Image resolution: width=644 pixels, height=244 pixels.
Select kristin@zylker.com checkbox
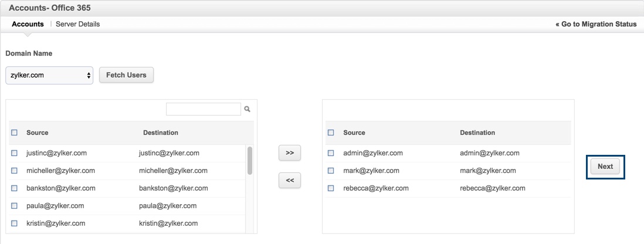point(14,223)
